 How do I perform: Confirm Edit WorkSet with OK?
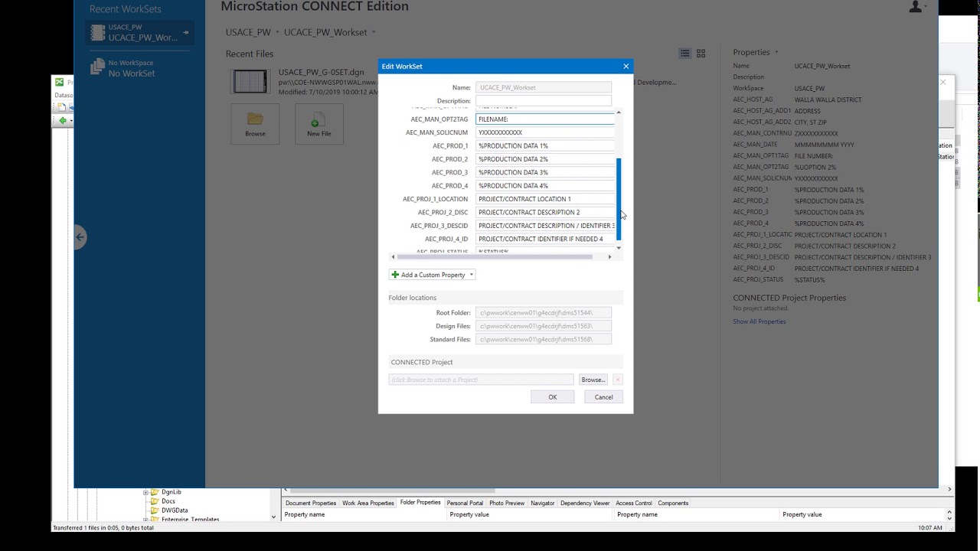pyautogui.click(x=552, y=396)
